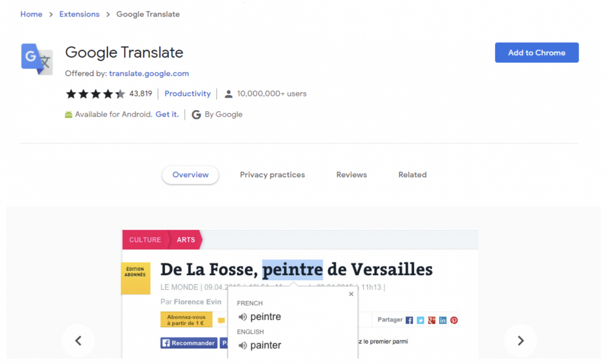The height and width of the screenshot is (364, 607).
Task: Click the Twitter share icon
Action: point(420,320)
